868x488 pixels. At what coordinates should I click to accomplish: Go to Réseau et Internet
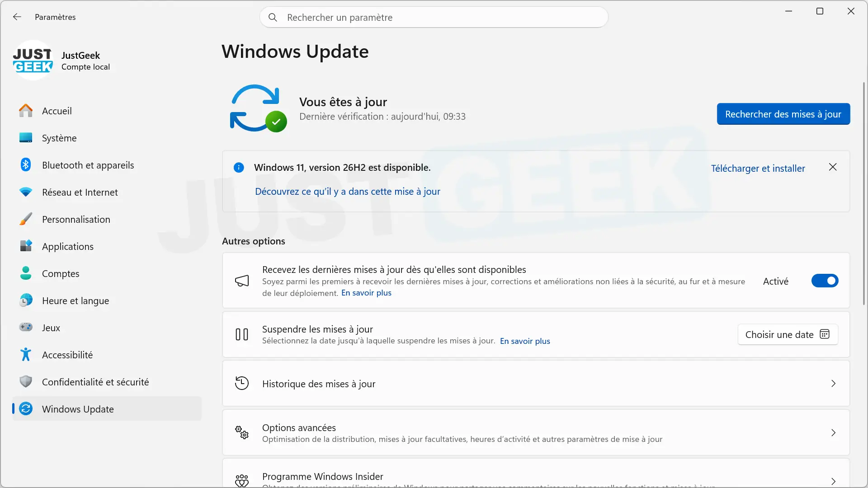pyautogui.click(x=107, y=192)
